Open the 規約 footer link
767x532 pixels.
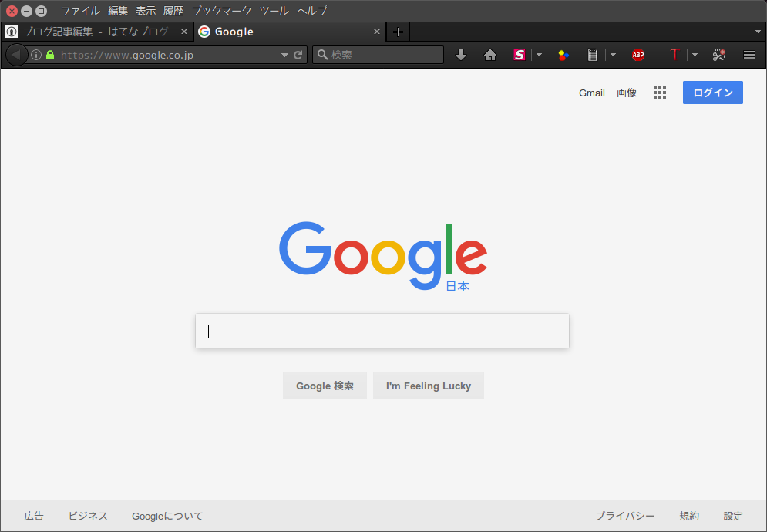(689, 516)
